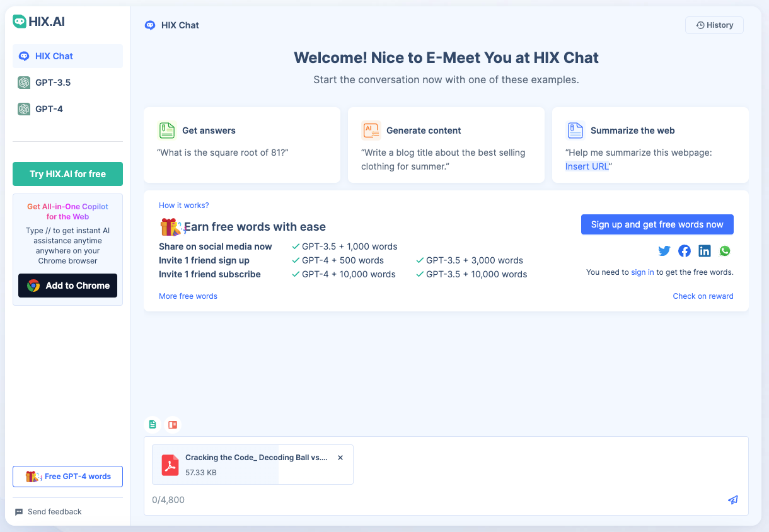Click the gift icon beside Earn free words
This screenshot has width=769, height=532.
point(171,227)
